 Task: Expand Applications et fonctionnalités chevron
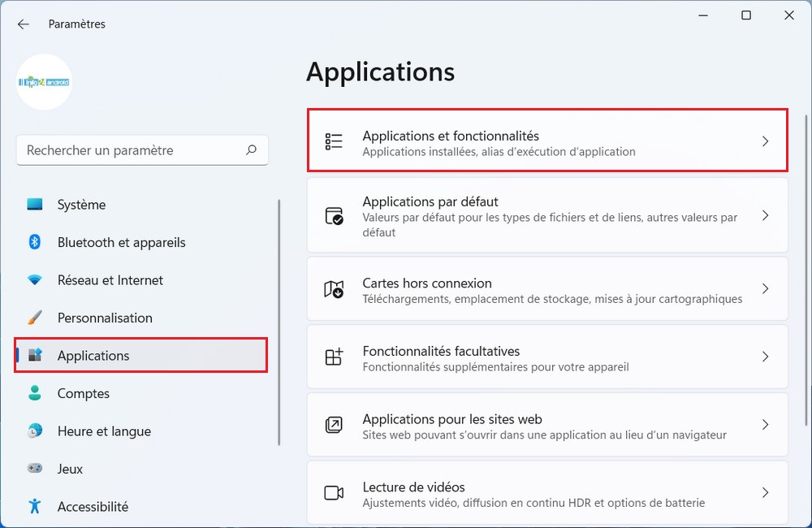(764, 141)
